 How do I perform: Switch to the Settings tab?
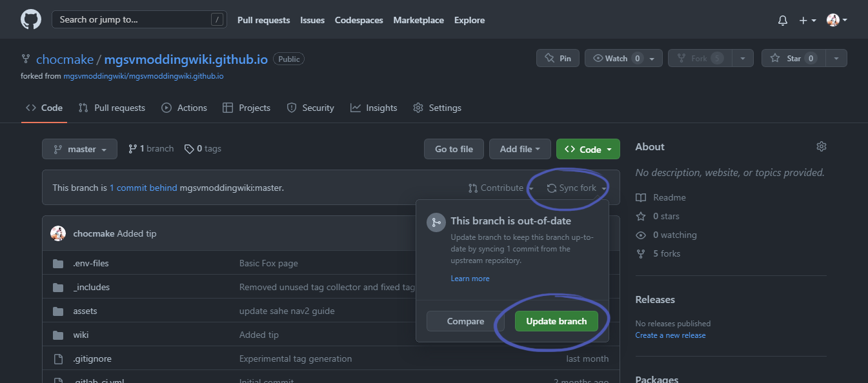coord(438,108)
